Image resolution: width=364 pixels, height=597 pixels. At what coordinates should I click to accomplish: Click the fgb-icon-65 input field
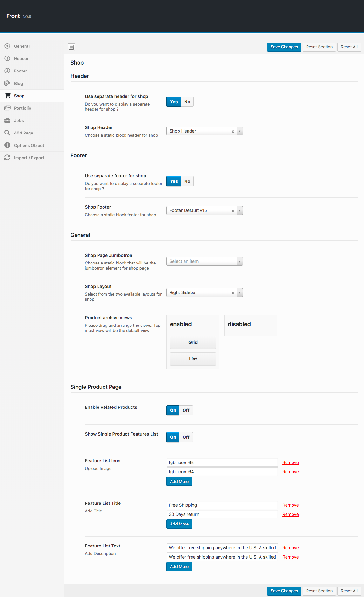click(222, 463)
